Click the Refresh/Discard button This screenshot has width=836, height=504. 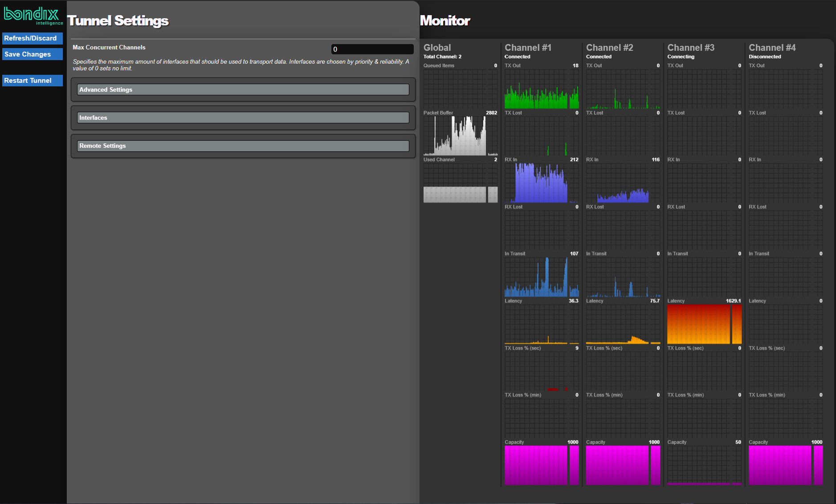point(32,38)
